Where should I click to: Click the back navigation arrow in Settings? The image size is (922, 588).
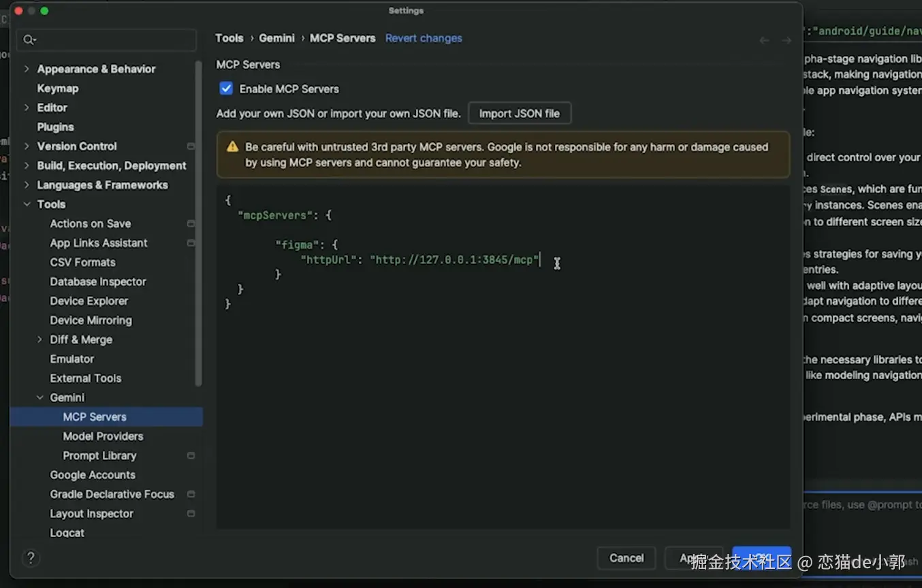click(765, 41)
